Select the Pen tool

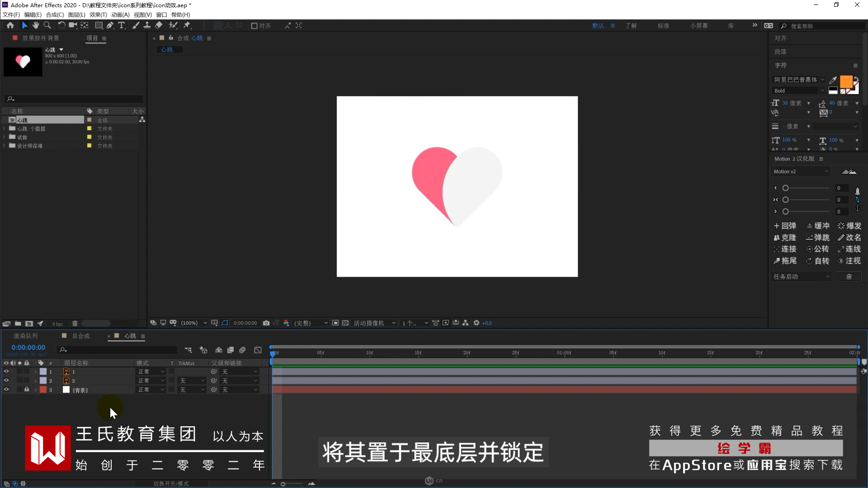(110, 25)
